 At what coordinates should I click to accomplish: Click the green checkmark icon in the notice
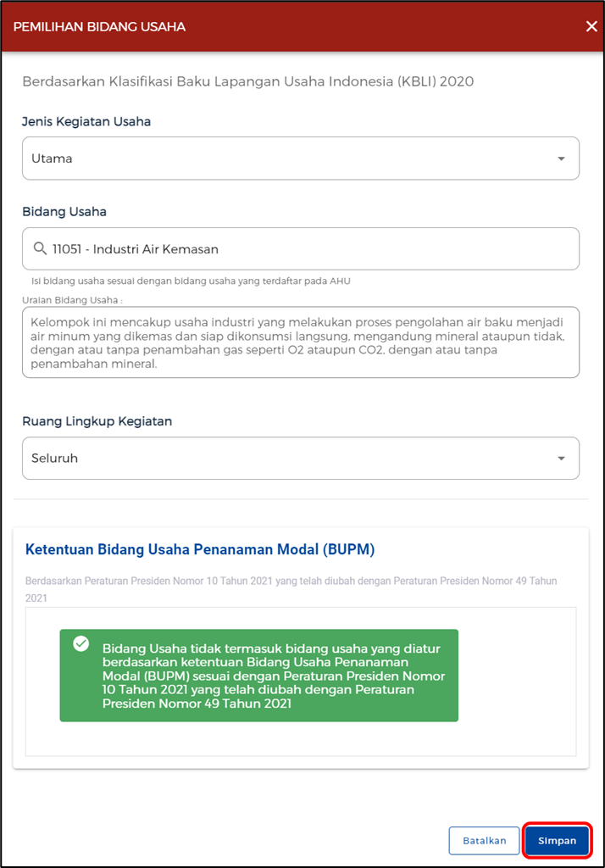coord(81,644)
